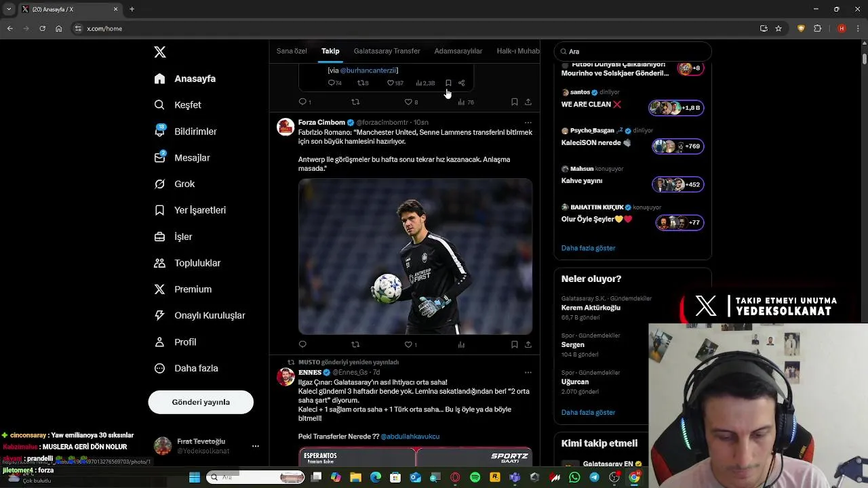Open Telegram from the taskbar
Screen dimensions: 868x488
coord(594,477)
